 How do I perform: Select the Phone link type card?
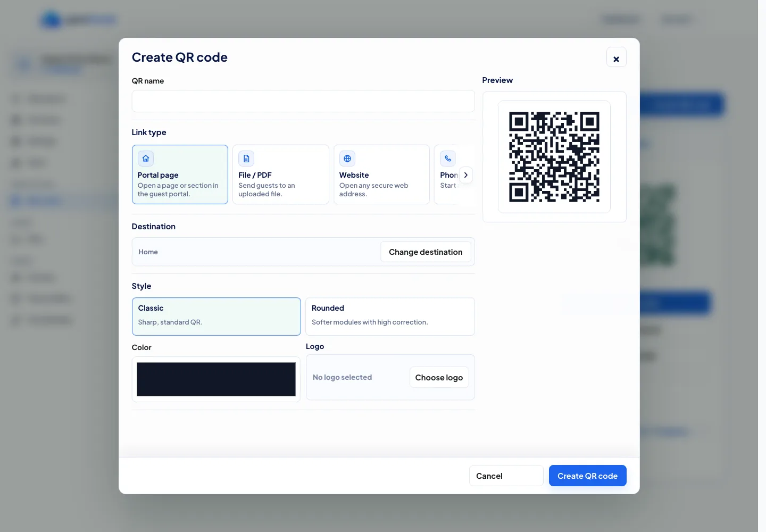coord(447,174)
